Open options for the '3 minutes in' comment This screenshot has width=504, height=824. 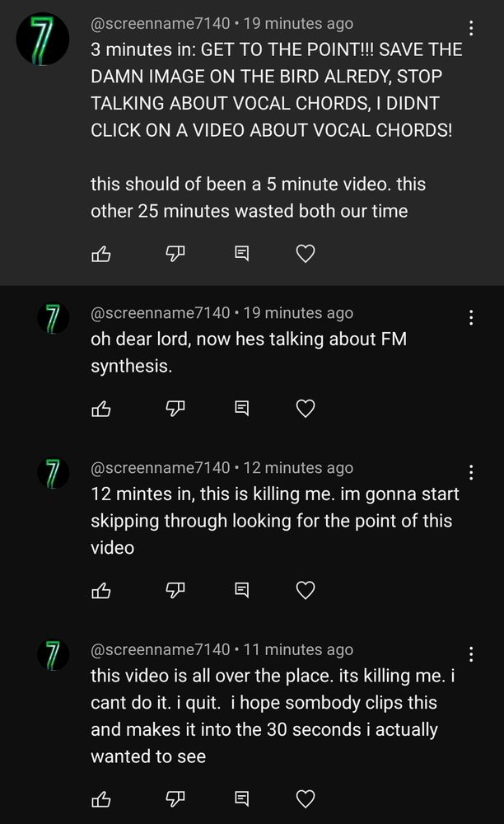[x=471, y=28]
